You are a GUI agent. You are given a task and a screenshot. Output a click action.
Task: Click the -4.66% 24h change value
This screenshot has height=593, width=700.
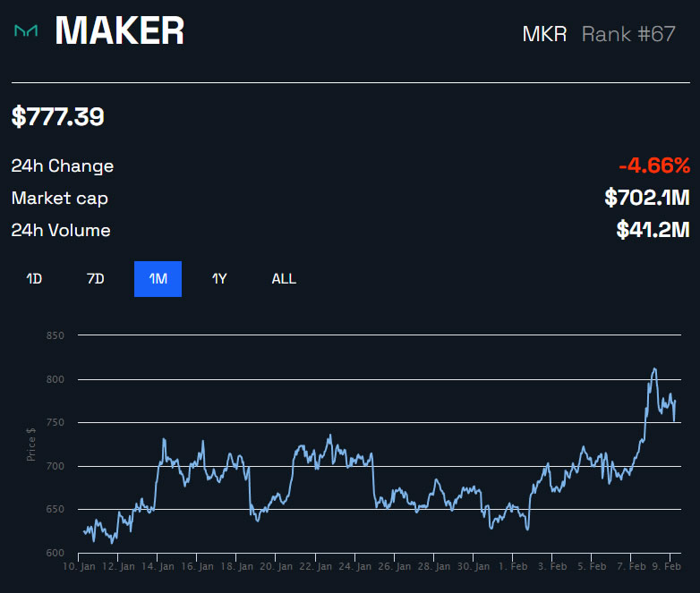point(653,165)
